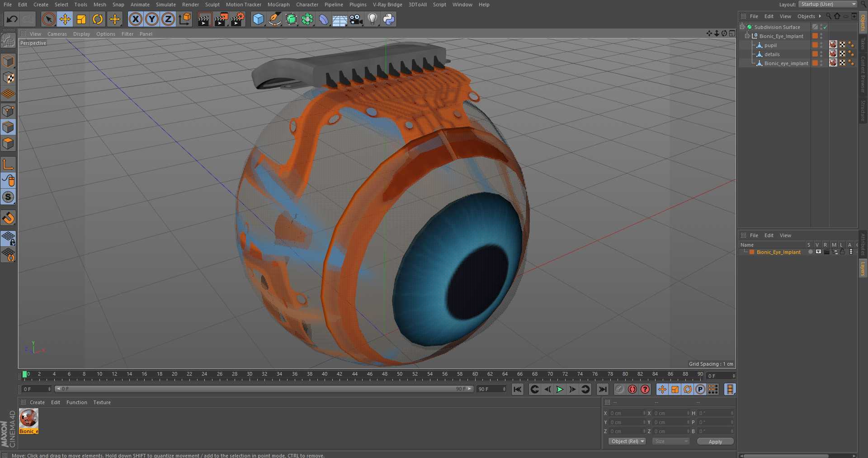The height and width of the screenshot is (458, 868).
Task: Activate the Move tool
Action: [x=65, y=19]
